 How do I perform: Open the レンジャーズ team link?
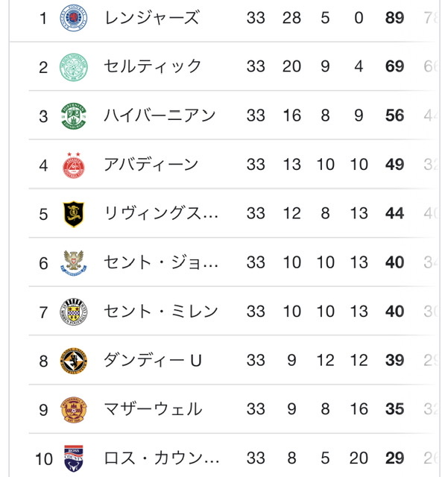151,18
